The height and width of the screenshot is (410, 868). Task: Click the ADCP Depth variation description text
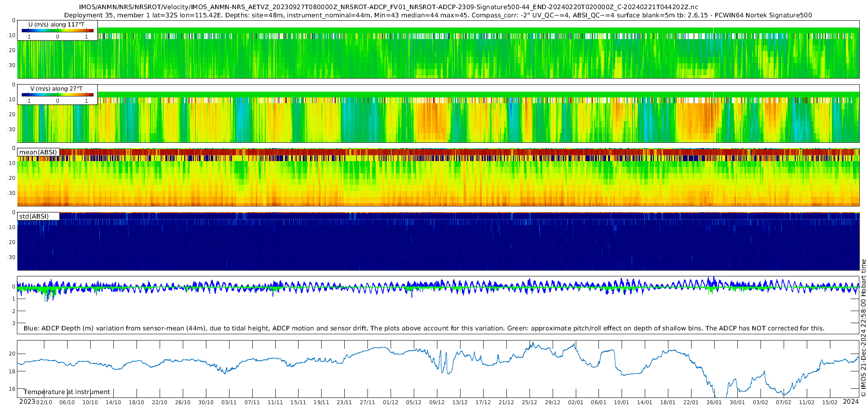point(424,328)
